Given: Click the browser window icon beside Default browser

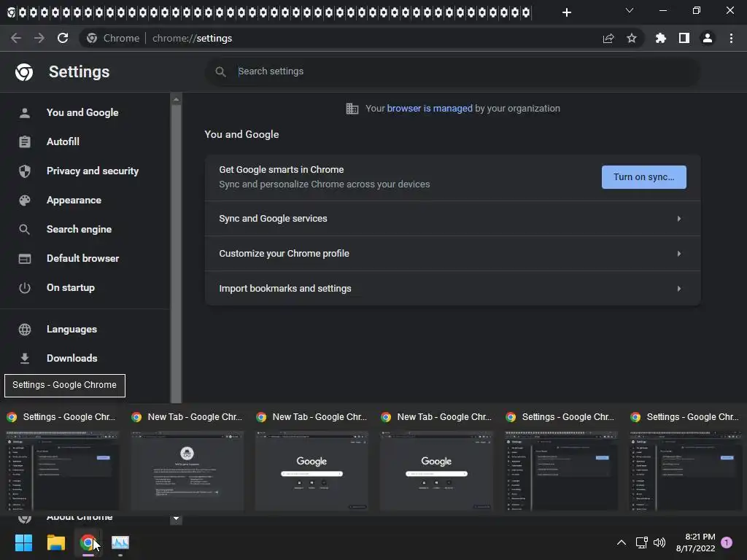Looking at the screenshot, I should [25, 259].
